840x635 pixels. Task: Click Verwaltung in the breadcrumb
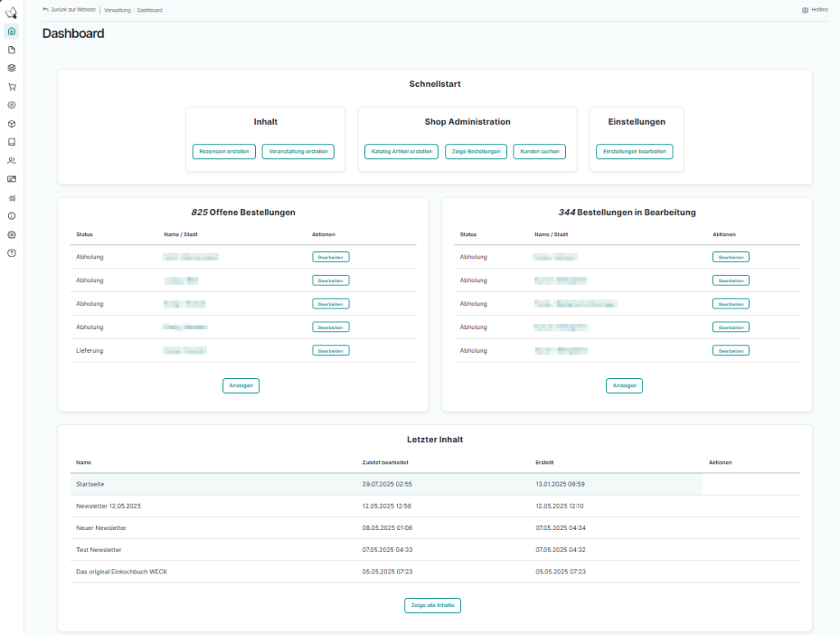117,10
